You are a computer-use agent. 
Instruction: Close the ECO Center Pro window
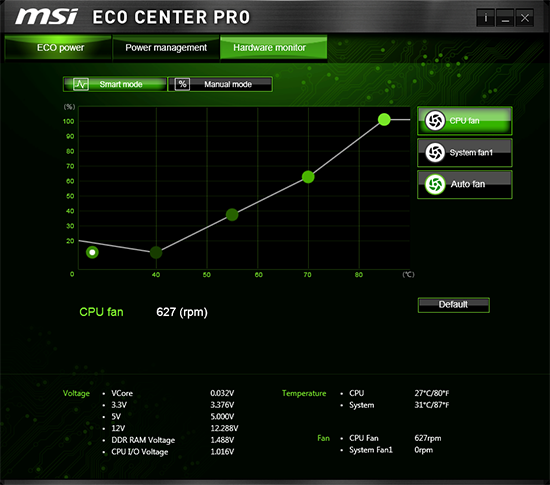tap(525, 18)
